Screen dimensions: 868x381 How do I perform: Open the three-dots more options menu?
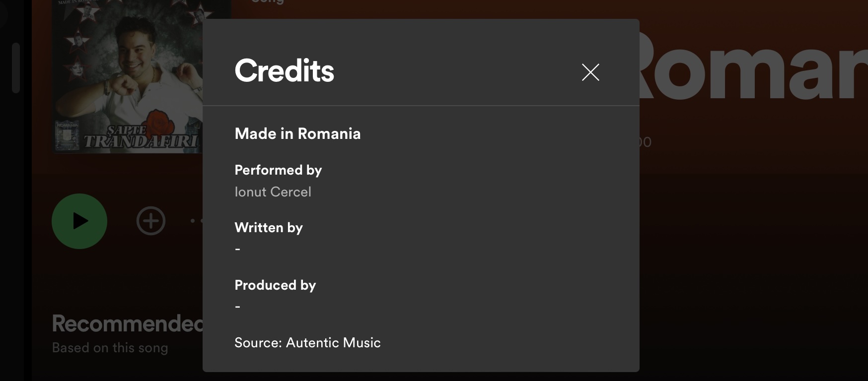pos(196,221)
